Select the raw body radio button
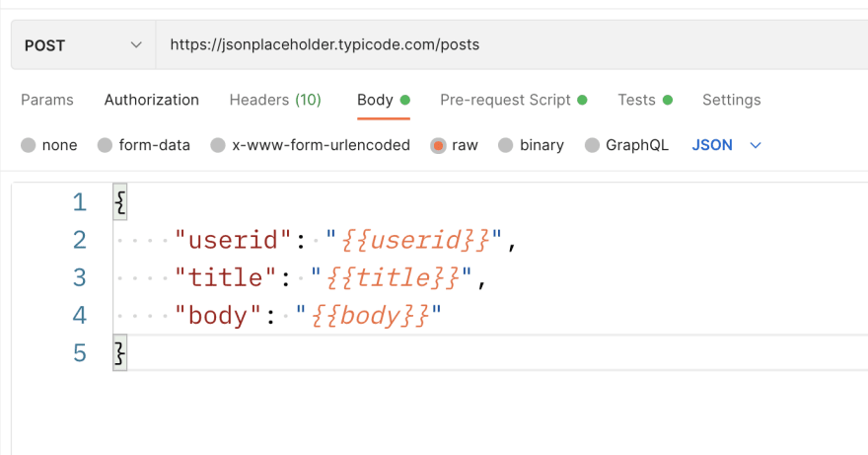 pyautogui.click(x=438, y=145)
